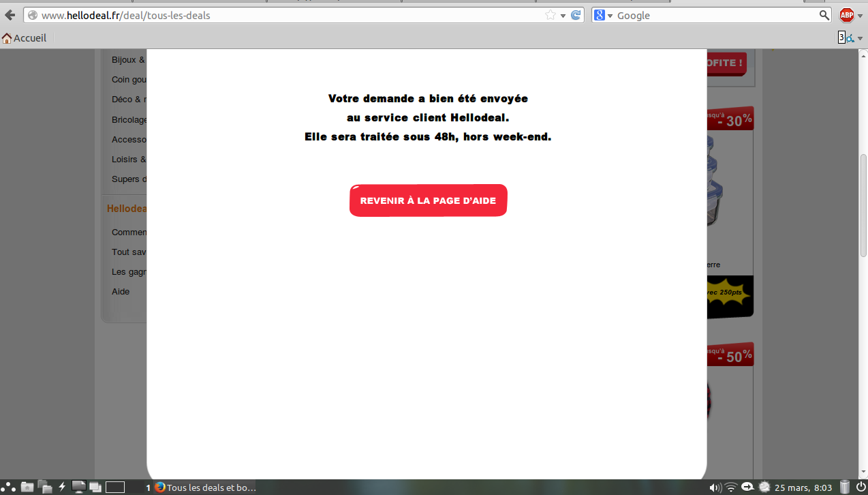The width and height of the screenshot is (868, 495).
Task: Open the Les gagn… sidebar link
Action: pyautogui.click(x=129, y=271)
